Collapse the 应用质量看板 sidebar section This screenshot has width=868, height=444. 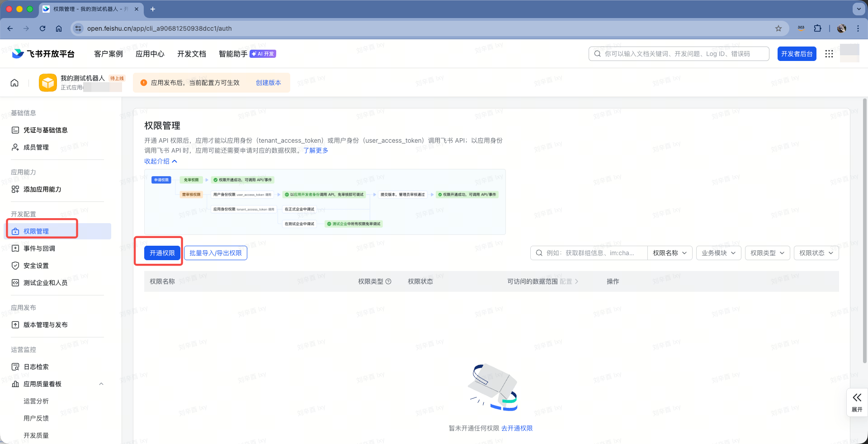101,384
